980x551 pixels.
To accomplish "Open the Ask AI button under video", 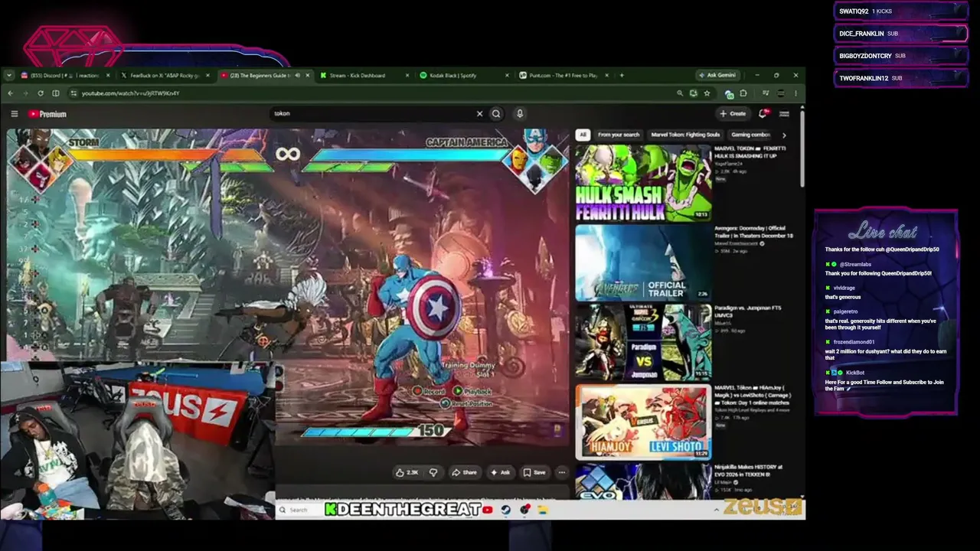I will coord(500,472).
